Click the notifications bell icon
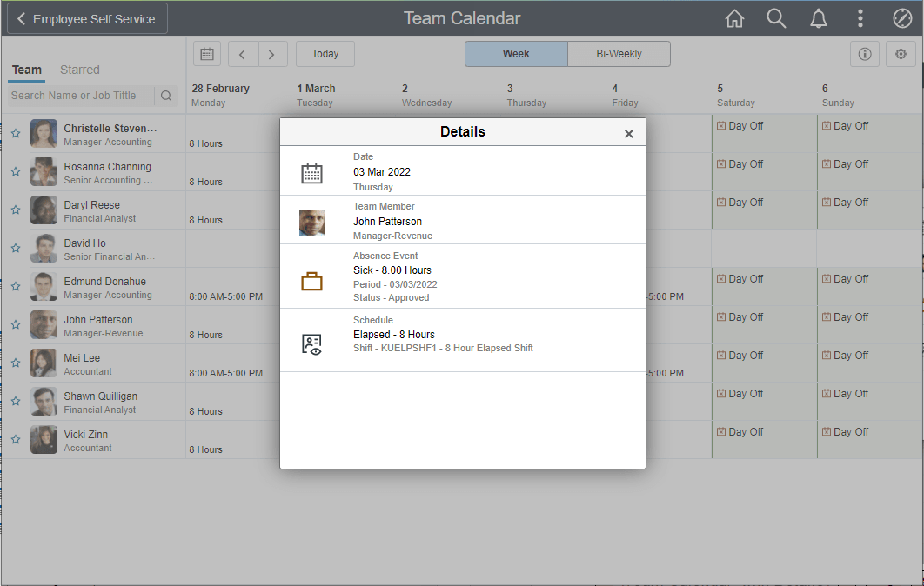 pyautogui.click(x=818, y=17)
